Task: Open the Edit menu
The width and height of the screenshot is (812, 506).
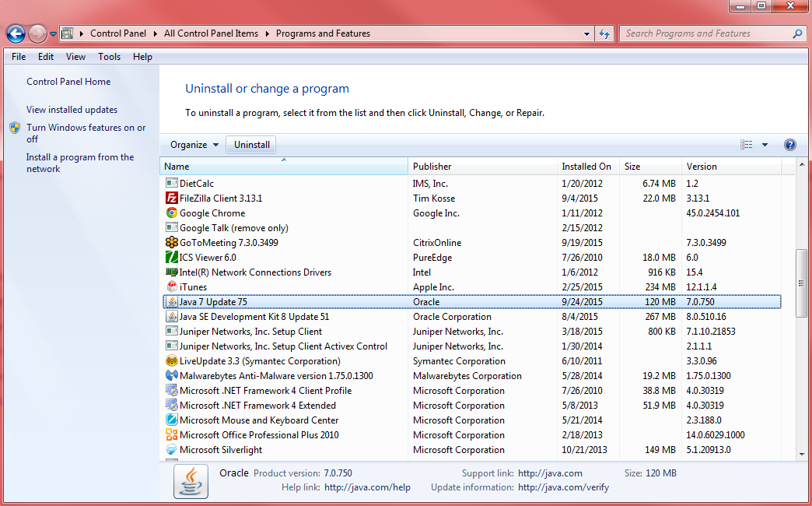Action: click(x=46, y=57)
